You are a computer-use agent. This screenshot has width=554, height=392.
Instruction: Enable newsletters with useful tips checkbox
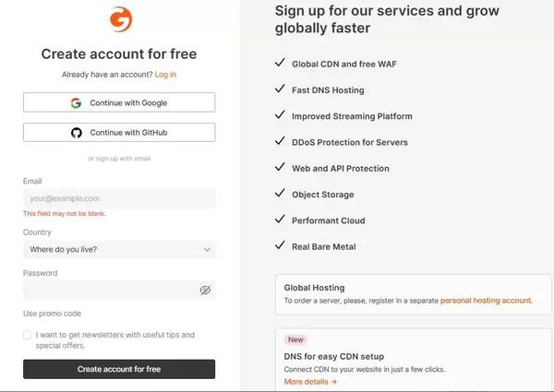point(28,336)
